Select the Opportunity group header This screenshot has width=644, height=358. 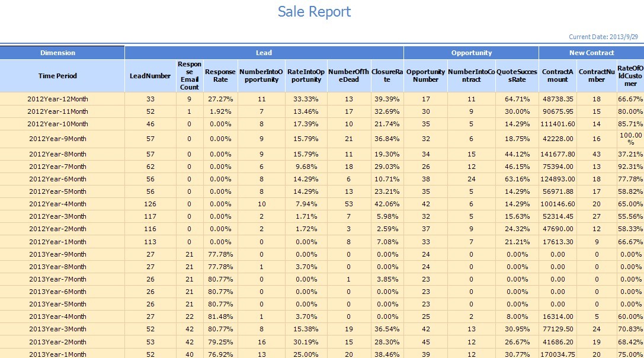[x=471, y=53]
